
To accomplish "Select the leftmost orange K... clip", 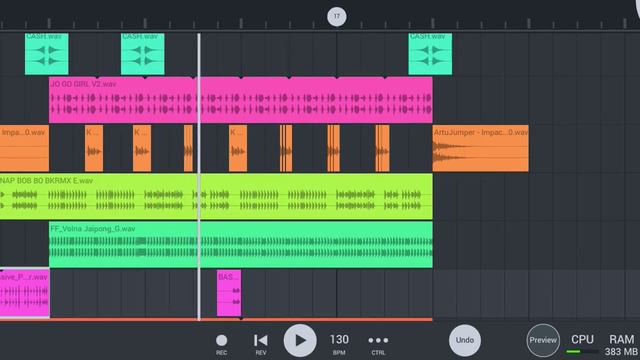I will click(94, 148).
